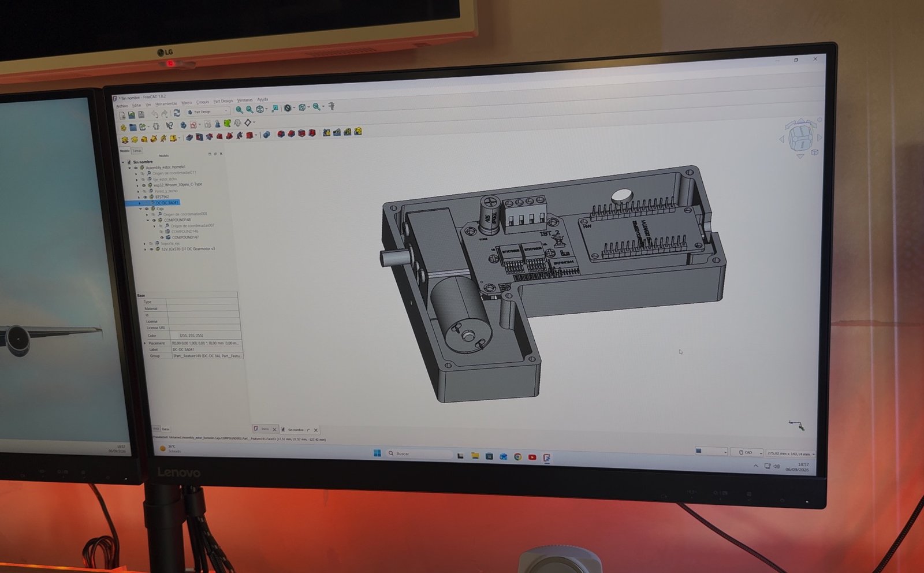Collapse the Assembly_estor_homekit node

coord(129,168)
